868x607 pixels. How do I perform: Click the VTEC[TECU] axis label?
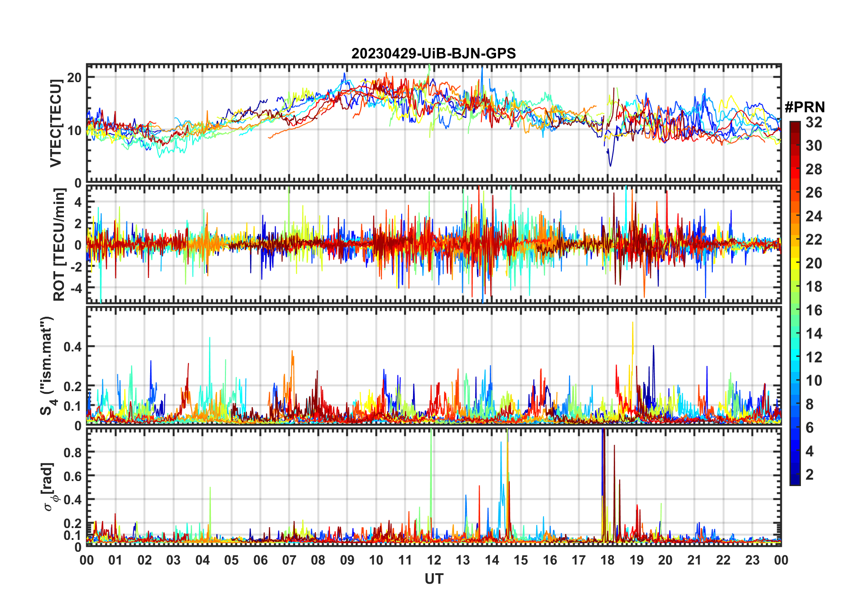click(x=56, y=123)
